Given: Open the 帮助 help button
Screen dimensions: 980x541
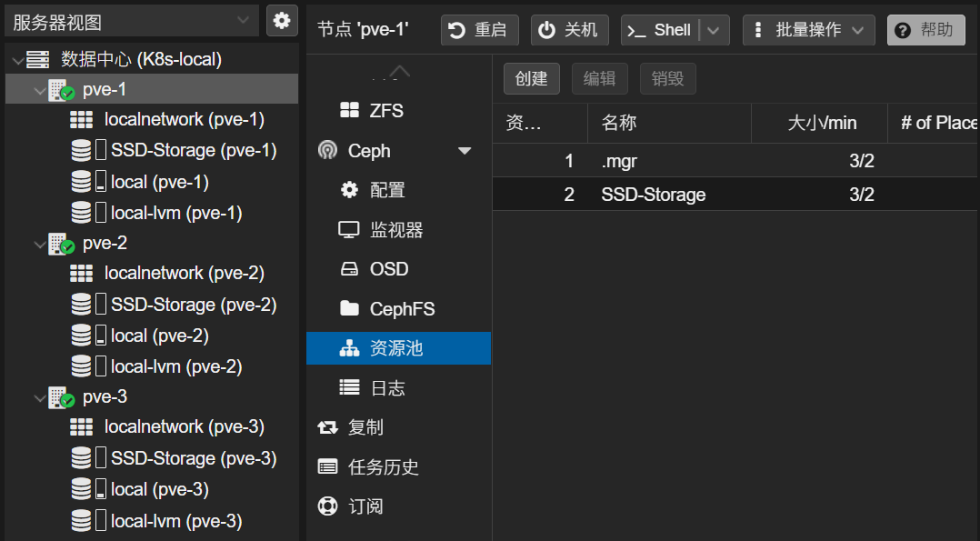Looking at the screenshot, I should pyautogui.click(x=926, y=29).
